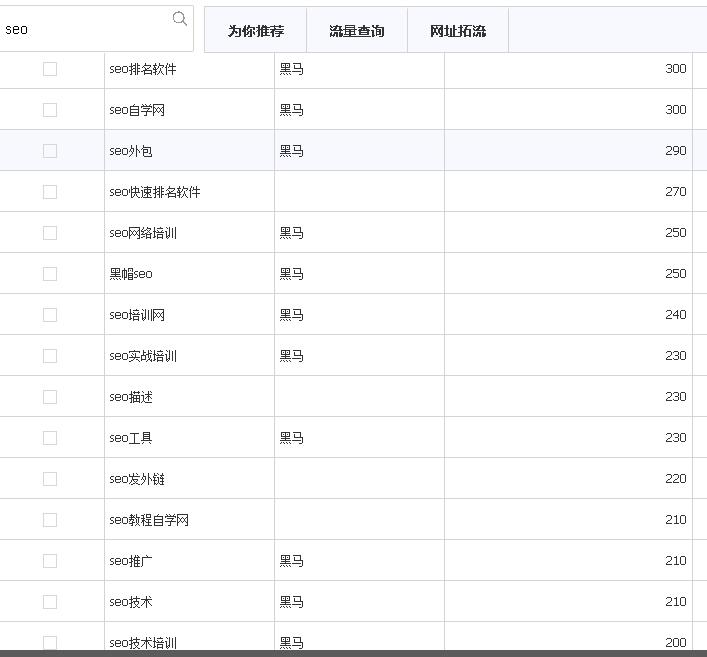Open the 流量查询 tab
Viewport: 707px width, 657px height.
pos(357,31)
